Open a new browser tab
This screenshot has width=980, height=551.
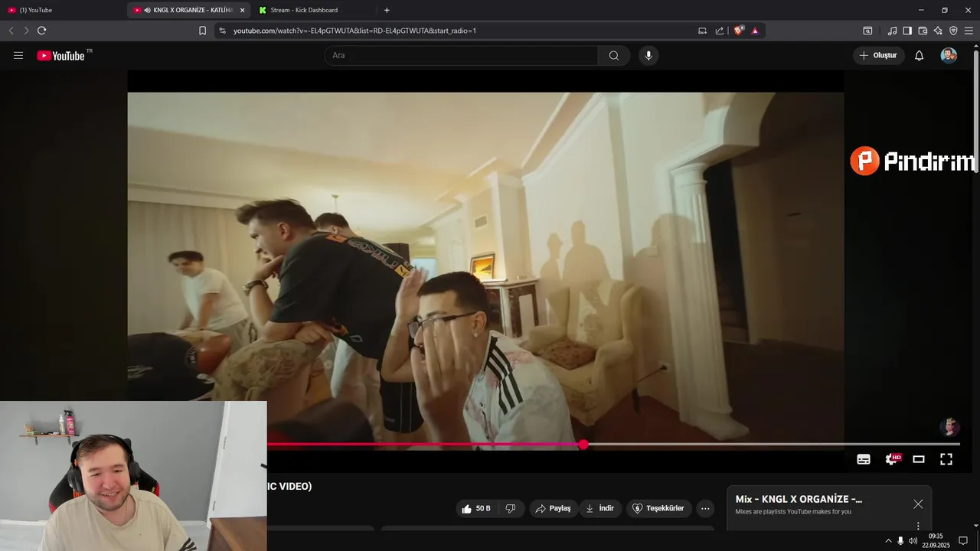(x=387, y=10)
